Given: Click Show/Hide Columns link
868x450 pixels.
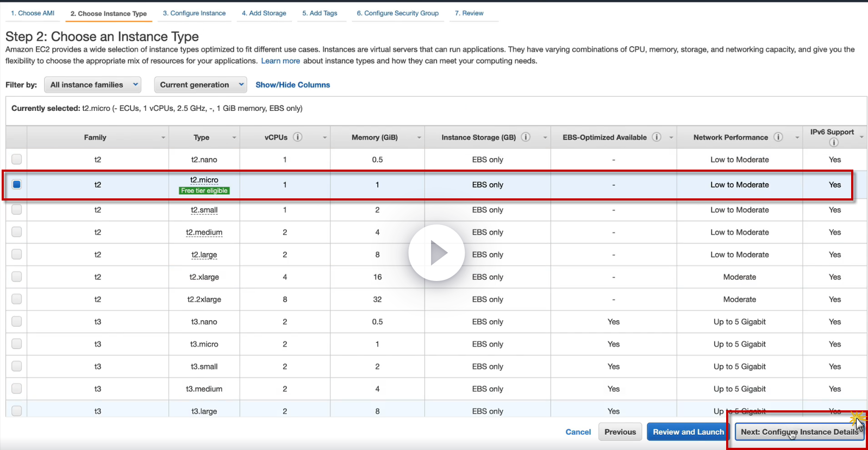Looking at the screenshot, I should pos(292,85).
